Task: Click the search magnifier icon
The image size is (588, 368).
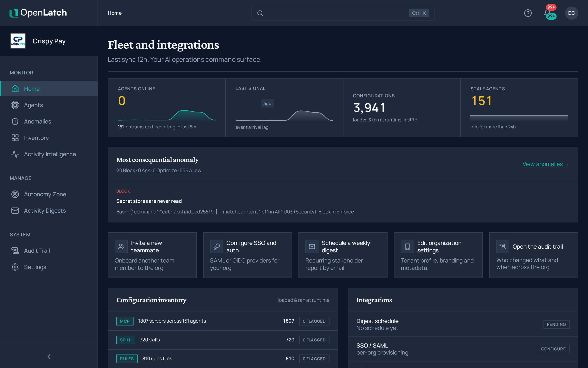Action: (x=260, y=13)
